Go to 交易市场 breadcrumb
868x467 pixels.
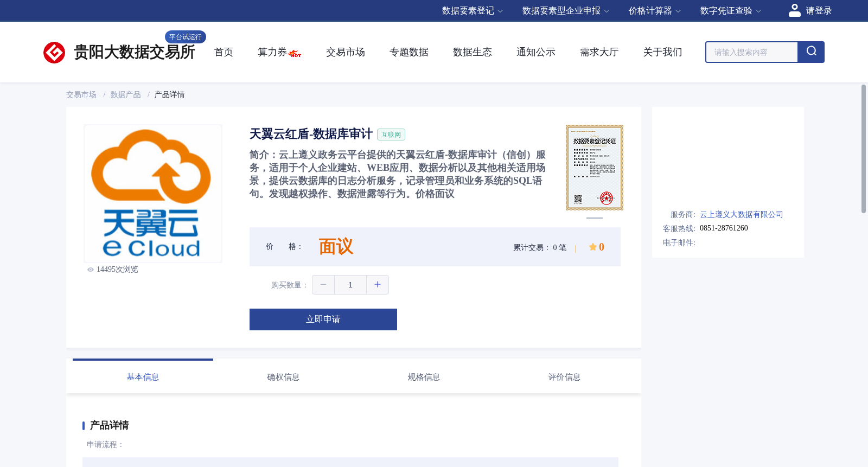(x=81, y=95)
